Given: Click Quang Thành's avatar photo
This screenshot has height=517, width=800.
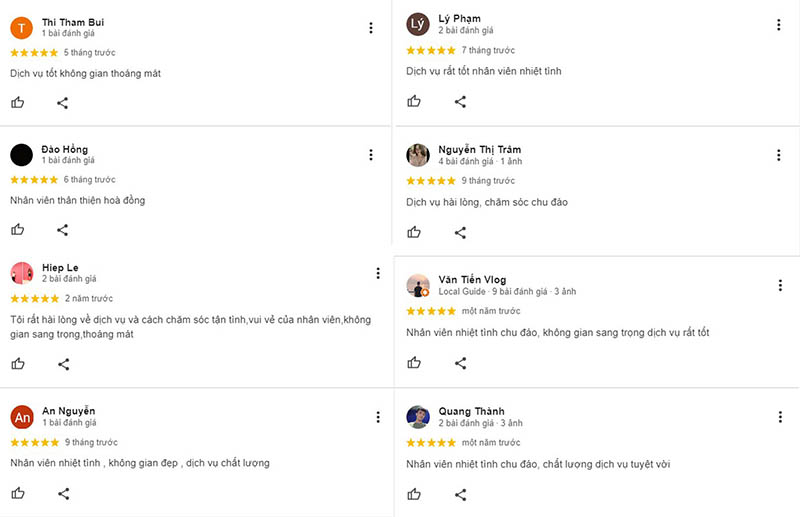Looking at the screenshot, I should click(418, 417).
